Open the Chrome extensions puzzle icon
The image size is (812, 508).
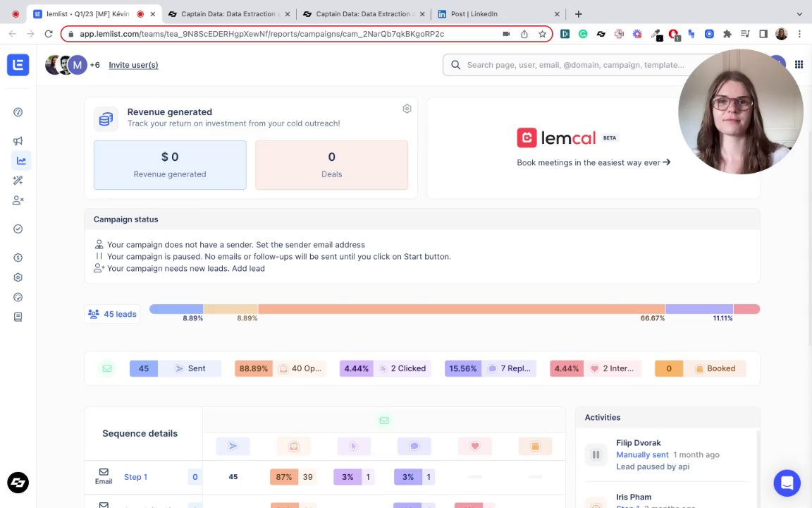727,34
